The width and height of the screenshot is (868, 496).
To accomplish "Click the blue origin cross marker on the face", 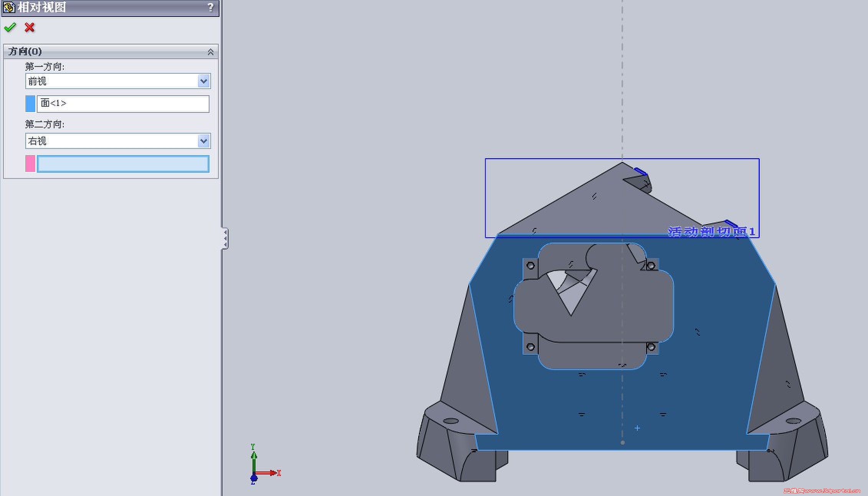I will coord(637,428).
